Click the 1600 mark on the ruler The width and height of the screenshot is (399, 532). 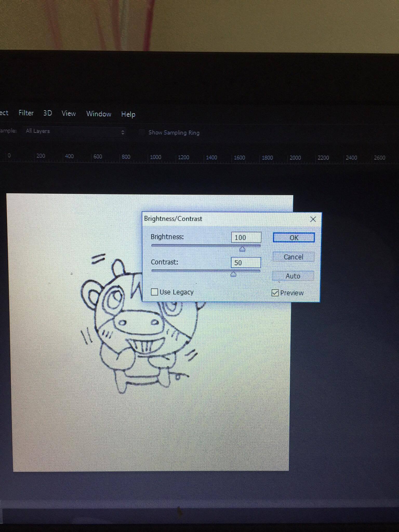tap(239, 158)
